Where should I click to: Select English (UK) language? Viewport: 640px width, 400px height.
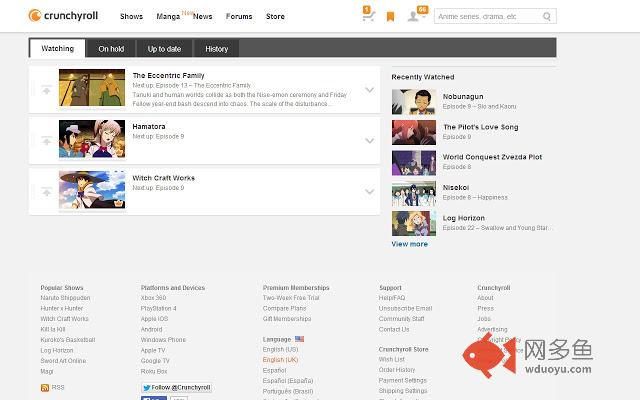tap(280, 360)
